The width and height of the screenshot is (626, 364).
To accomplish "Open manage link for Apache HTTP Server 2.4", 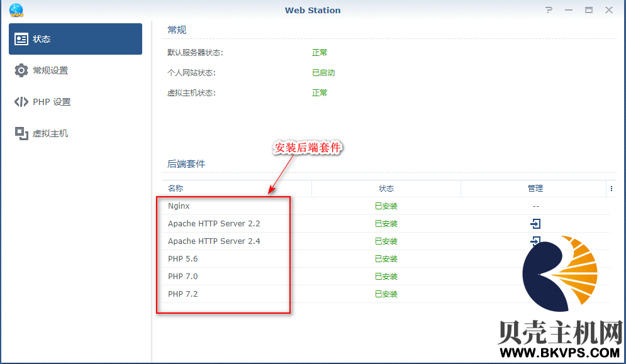I will click(x=535, y=241).
